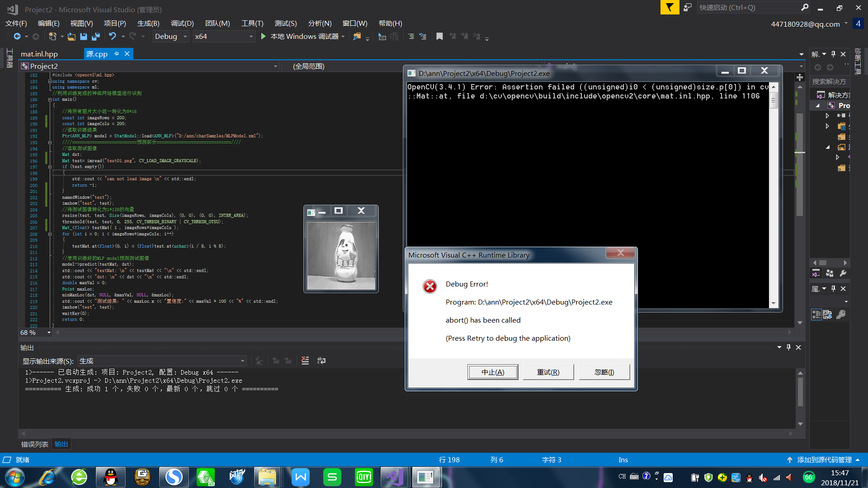Click the feedback flag notification icon
This screenshot has width=868, height=488.
tap(670, 7)
